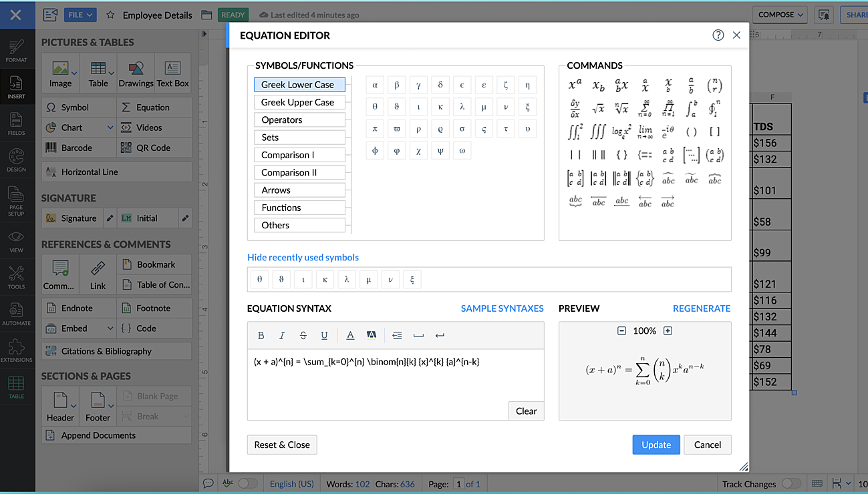Click the Update button
This screenshot has width=868, height=494.
pos(656,445)
